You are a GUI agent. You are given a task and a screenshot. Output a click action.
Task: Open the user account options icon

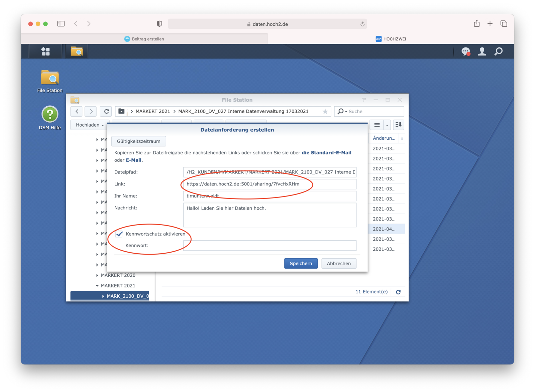point(482,51)
